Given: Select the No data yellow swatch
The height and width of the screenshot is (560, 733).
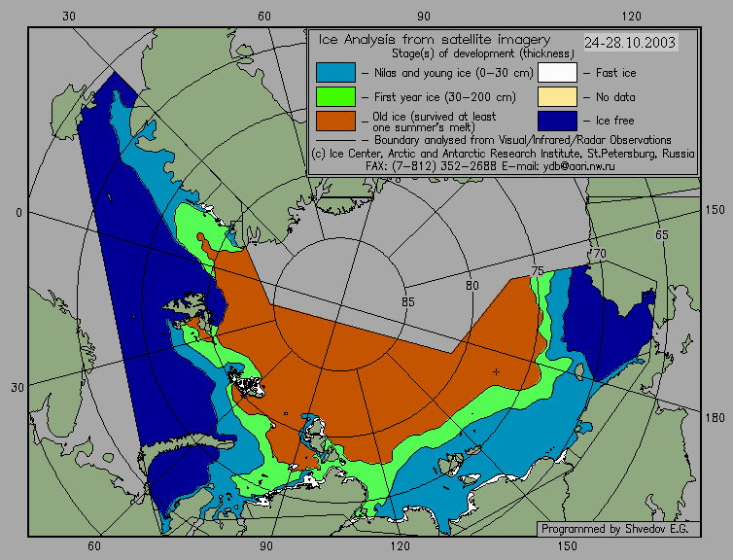Looking at the screenshot, I should point(557,97).
